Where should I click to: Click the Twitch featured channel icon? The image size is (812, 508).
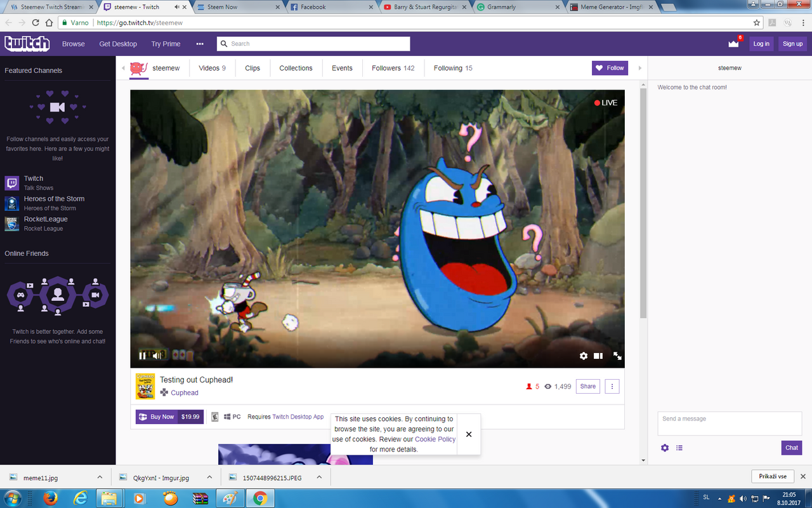click(12, 183)
